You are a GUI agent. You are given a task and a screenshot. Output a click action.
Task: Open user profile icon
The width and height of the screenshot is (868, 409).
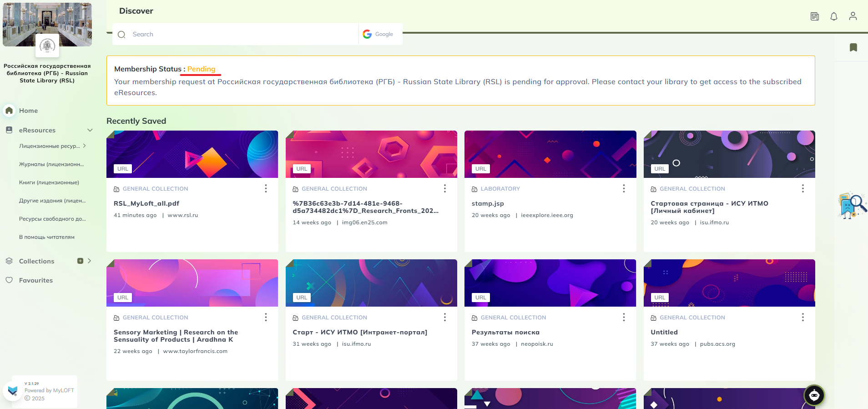tap(853, 16)
